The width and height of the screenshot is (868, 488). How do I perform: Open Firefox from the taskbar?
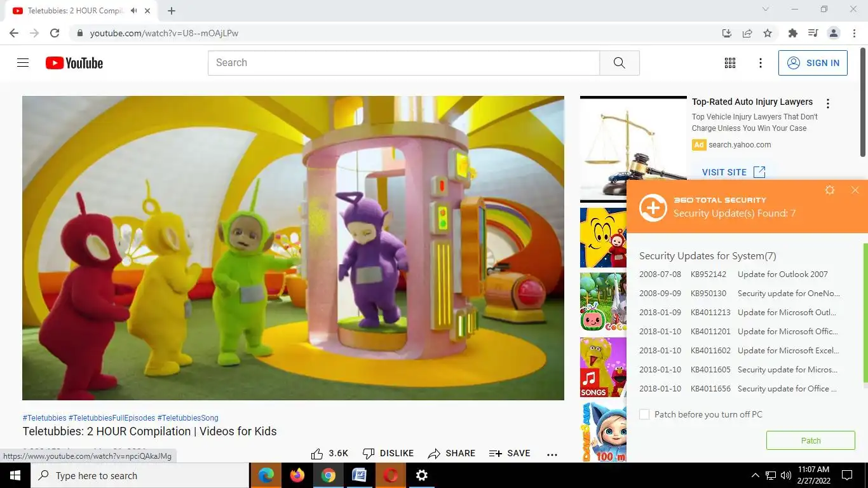click(297, 475)
